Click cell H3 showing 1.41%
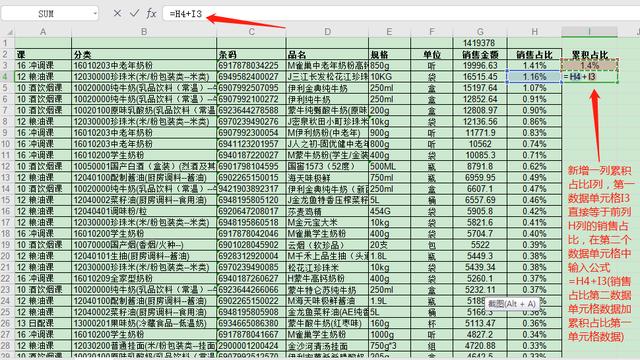Image resolution: width=640 pixels, height=360 pixels. [534, 65]
